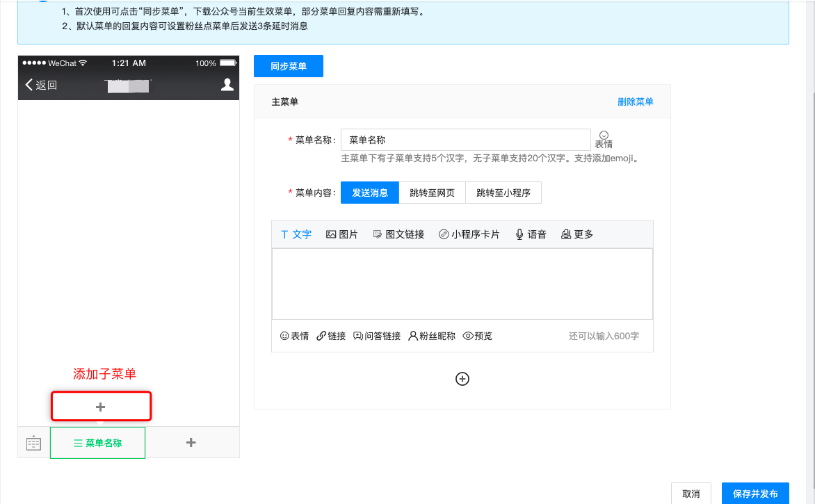
Task: Switch to the 文字 (text) content tab
Action: (x=296, y=234)
